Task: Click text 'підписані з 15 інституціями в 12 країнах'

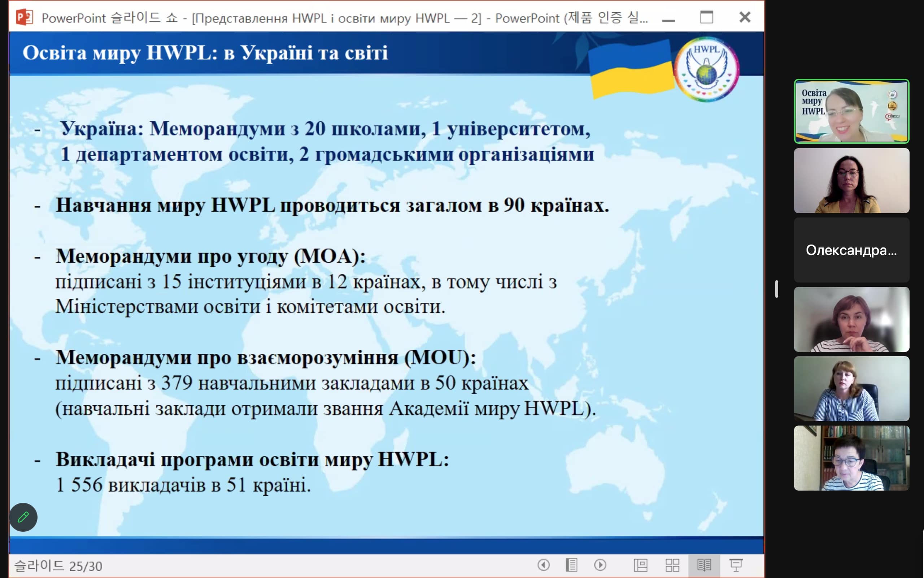Action: [238, 282]
